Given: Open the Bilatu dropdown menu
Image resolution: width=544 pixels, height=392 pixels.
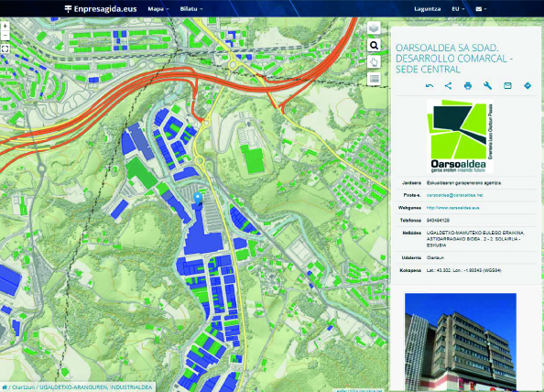Looking at the screenshot, I should click(191, 9).
